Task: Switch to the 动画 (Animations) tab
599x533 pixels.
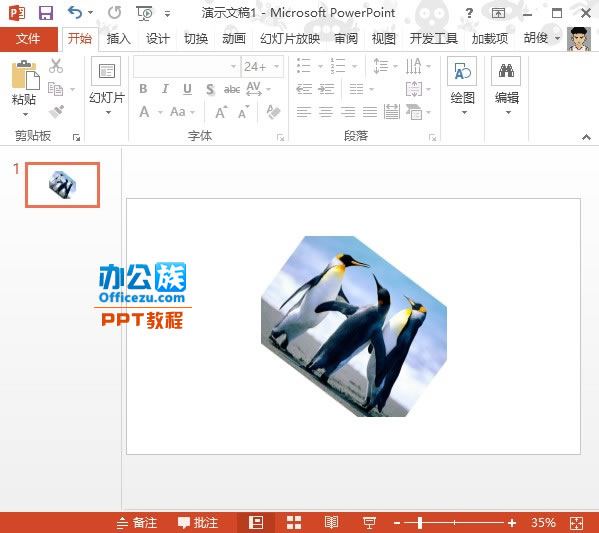Action: (234, 39)
